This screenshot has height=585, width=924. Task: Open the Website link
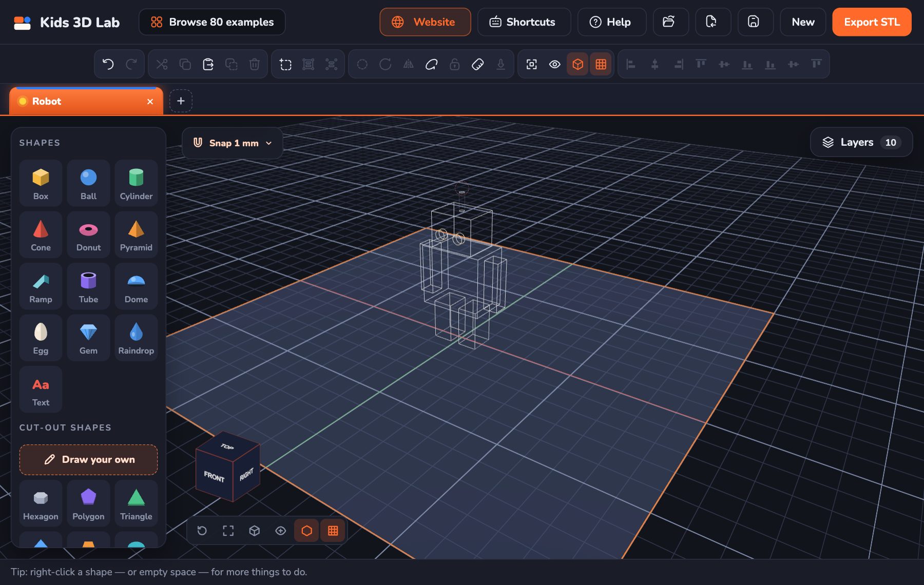click(425, 22)
